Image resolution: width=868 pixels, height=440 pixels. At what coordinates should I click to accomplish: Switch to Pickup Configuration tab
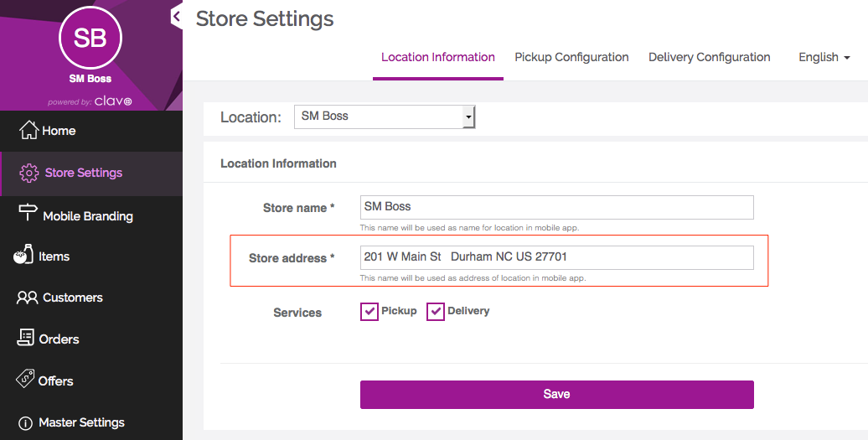[571, 57]
